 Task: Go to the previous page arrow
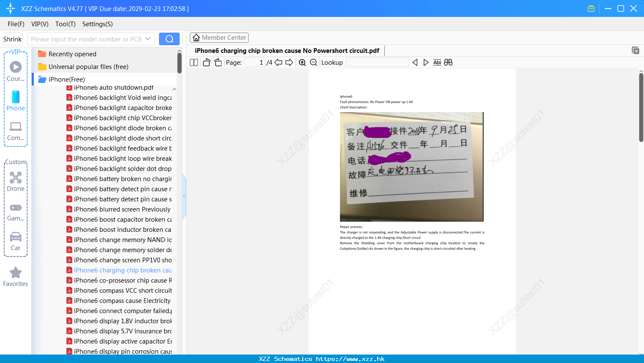pos(278,63)
